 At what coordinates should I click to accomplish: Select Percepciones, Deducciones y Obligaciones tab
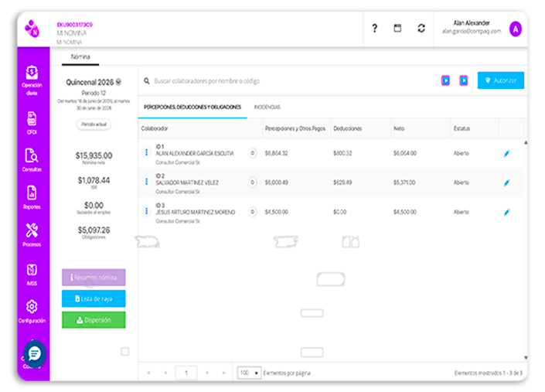pyautogui.click(x=192, y=107)
